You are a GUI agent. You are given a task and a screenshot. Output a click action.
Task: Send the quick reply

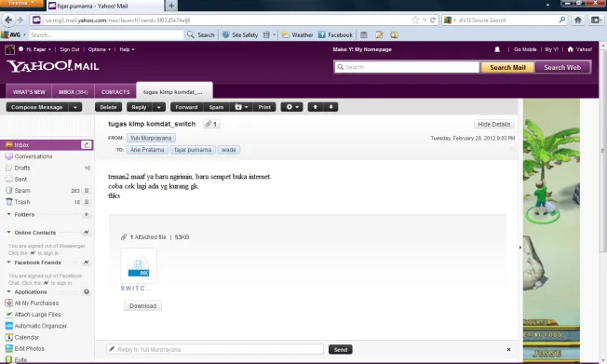point(341,349)
